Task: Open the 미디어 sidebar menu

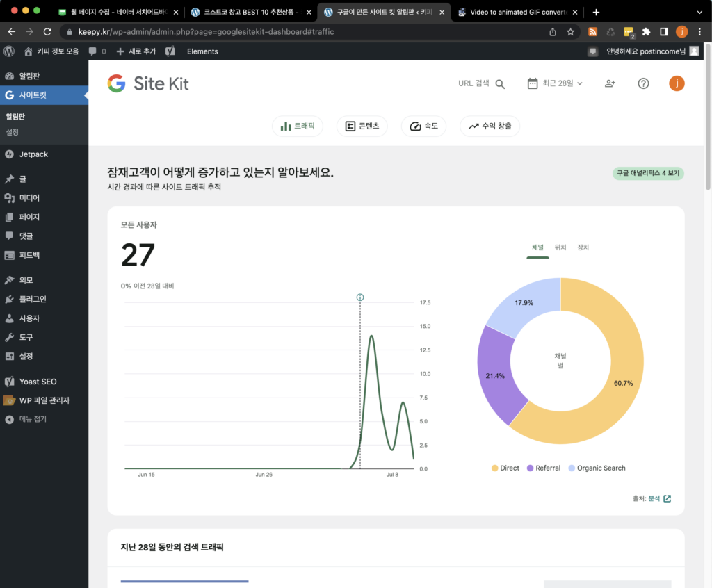Action: [44, 198]
